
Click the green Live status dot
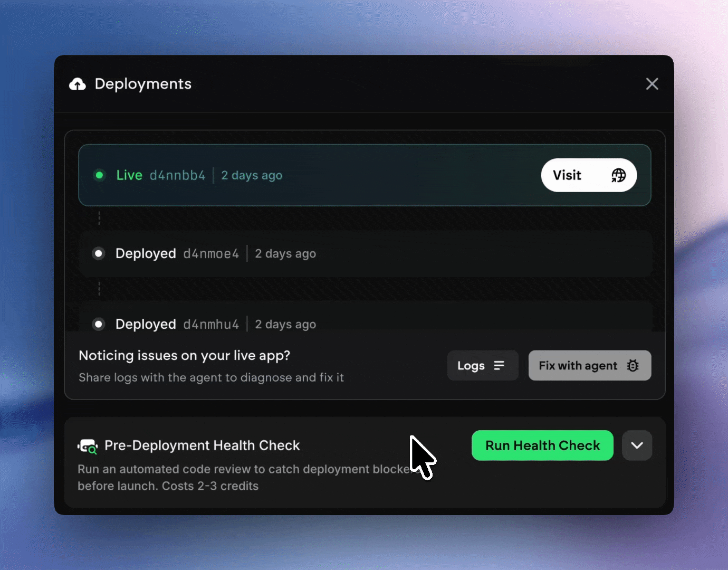99,175
